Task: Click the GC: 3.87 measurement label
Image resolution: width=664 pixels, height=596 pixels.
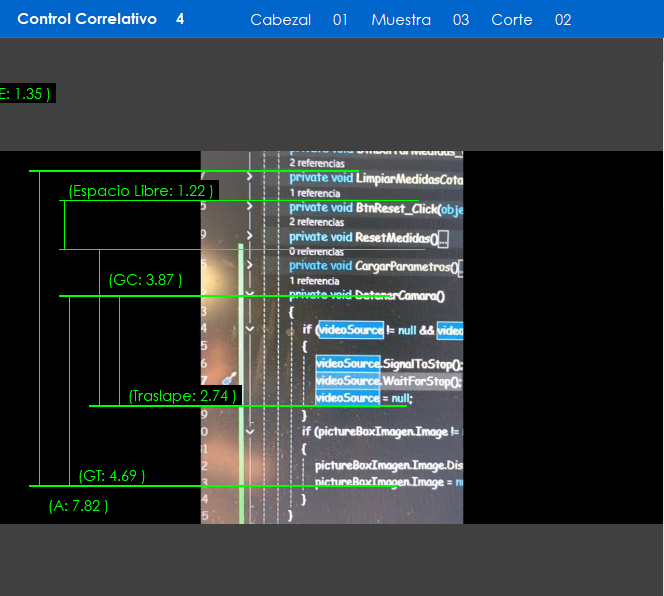Action: click(x=145, y=281)
